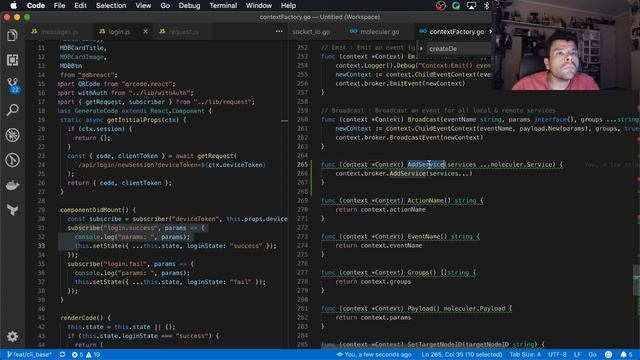Click componentDidMount on line 29

pyautogui.click(x=94, y=210)
